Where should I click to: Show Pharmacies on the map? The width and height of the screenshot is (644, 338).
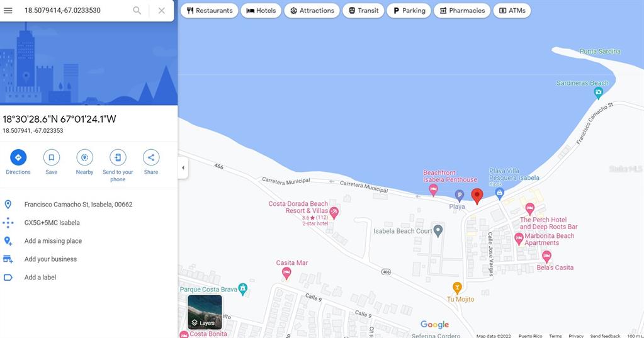point(461,11)
